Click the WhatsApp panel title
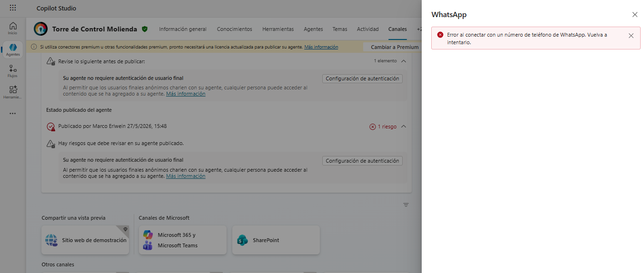Viewport: 644px width, 273px height. coord(449,15)
